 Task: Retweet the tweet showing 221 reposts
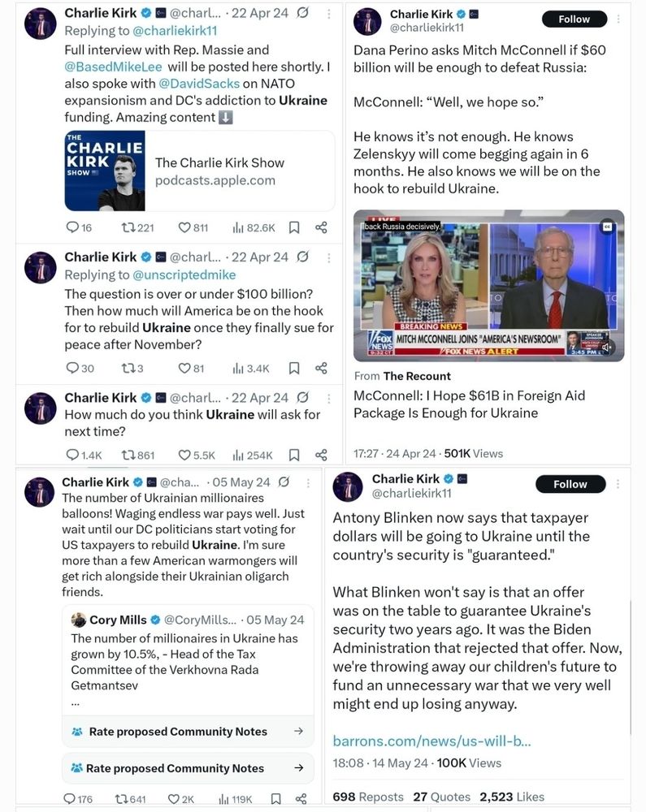(x=137, y=228)
